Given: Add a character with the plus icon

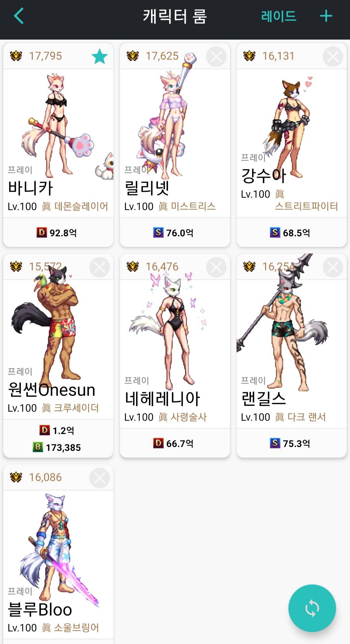Looking at the screenshot, I should point(326,16).
